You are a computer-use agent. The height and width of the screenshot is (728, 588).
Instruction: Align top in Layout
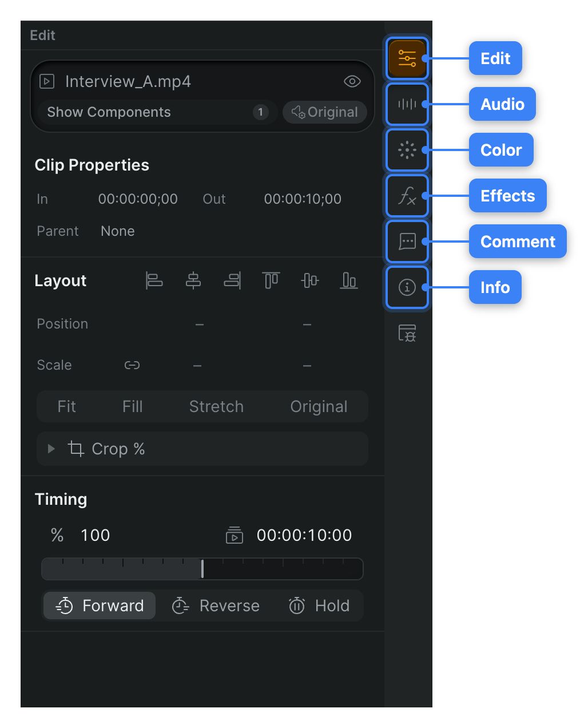click(x=271, y=280)
